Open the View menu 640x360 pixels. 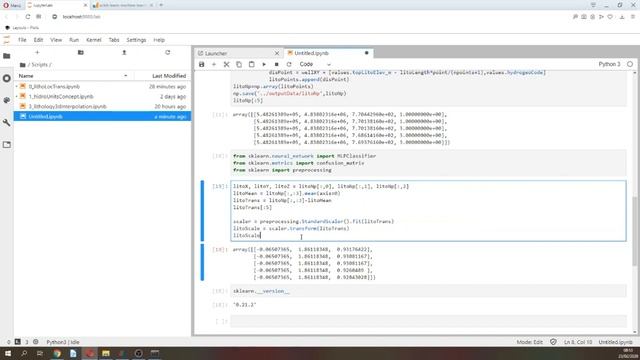click(x=56, y=40)
